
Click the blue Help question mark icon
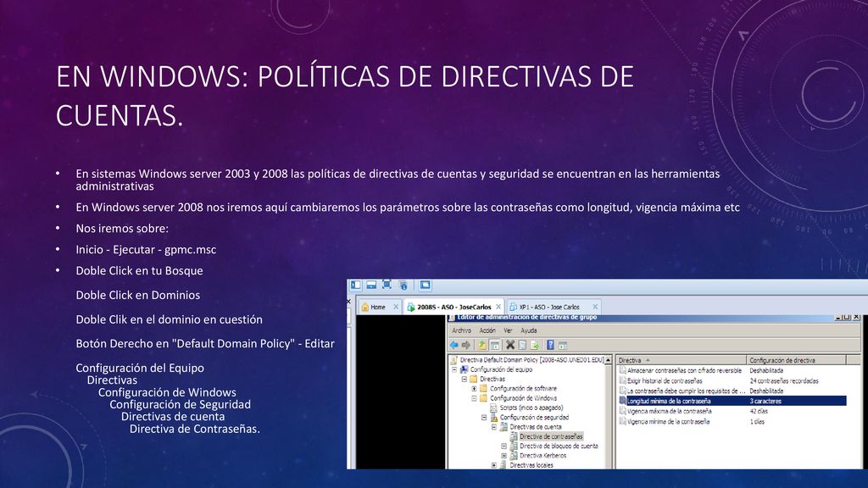click(550, 345)
